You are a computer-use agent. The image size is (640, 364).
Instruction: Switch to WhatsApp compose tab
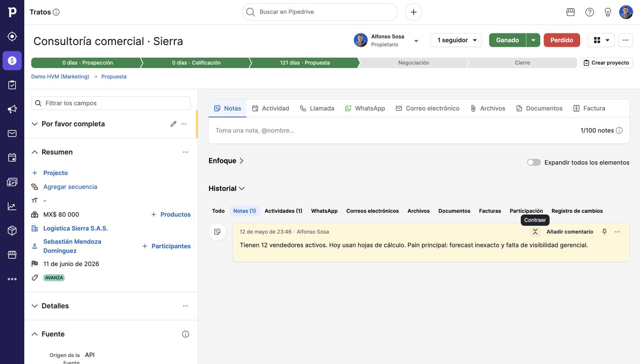point(365,108)
